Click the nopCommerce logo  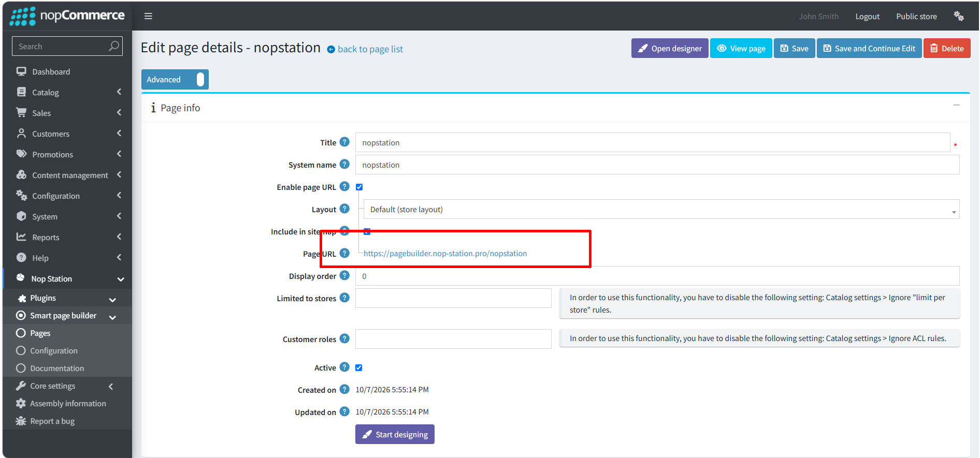[x=67, y=16]
